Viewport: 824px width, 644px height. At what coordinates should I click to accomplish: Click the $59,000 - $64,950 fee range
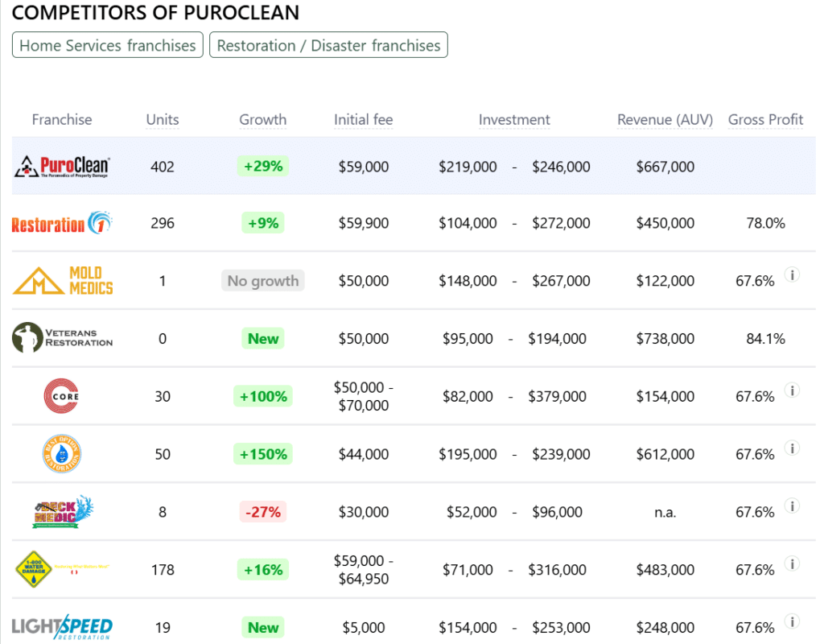pos(363,570)
